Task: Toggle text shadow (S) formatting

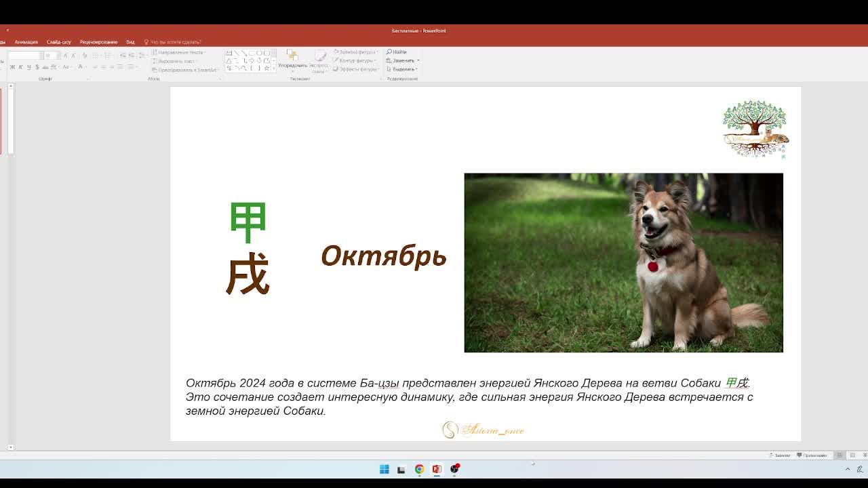Action: coord(37,67)
